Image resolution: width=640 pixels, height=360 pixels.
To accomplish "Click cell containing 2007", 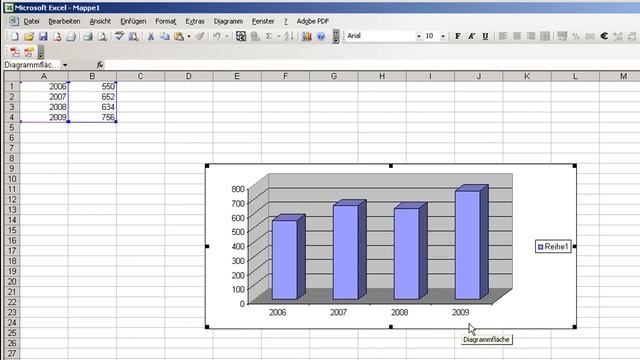I will pos(44,97).
